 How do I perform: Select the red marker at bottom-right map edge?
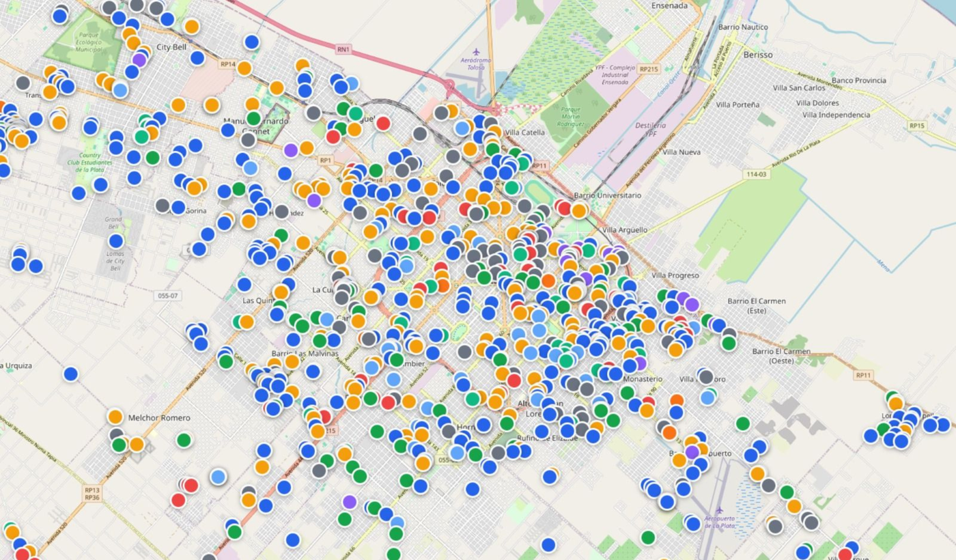(x=845, y=554)
